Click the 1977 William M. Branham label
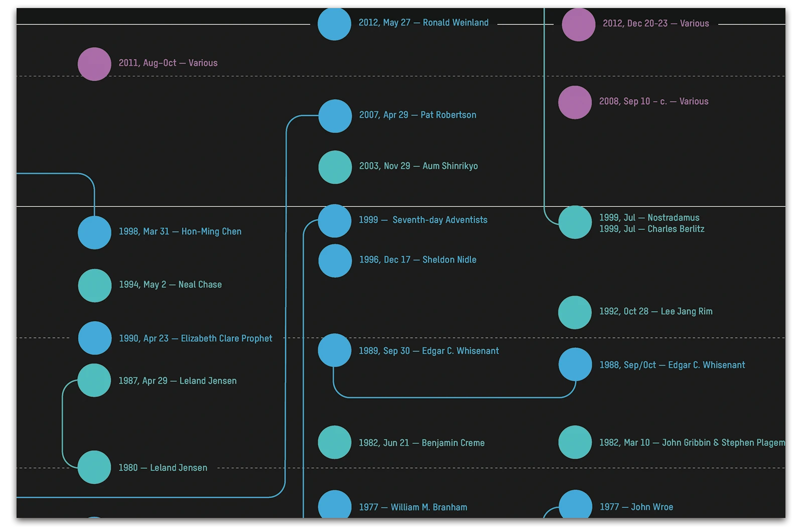 [x=414, y=507]
